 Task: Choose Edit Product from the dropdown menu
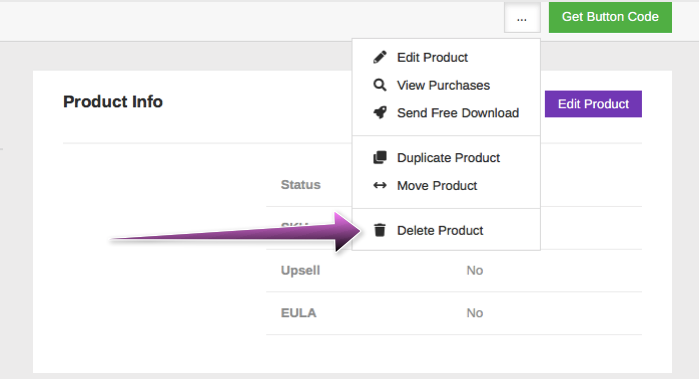coord(446,58)
